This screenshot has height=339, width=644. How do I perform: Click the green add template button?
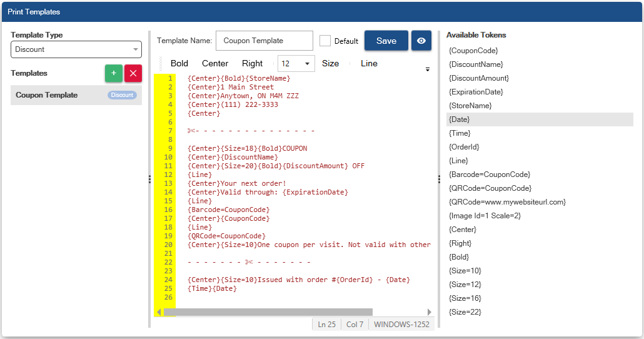click(113, 73)
